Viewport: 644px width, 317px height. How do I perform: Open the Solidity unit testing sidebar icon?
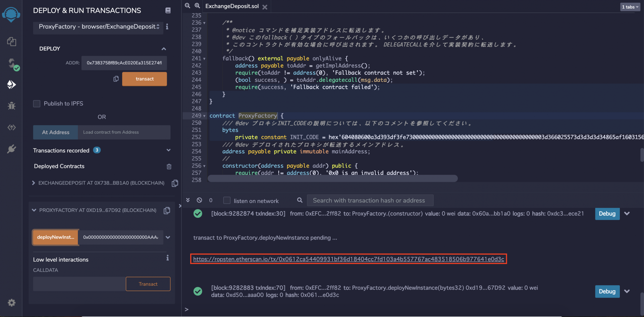pyautogui.click(x=11, y=127)
